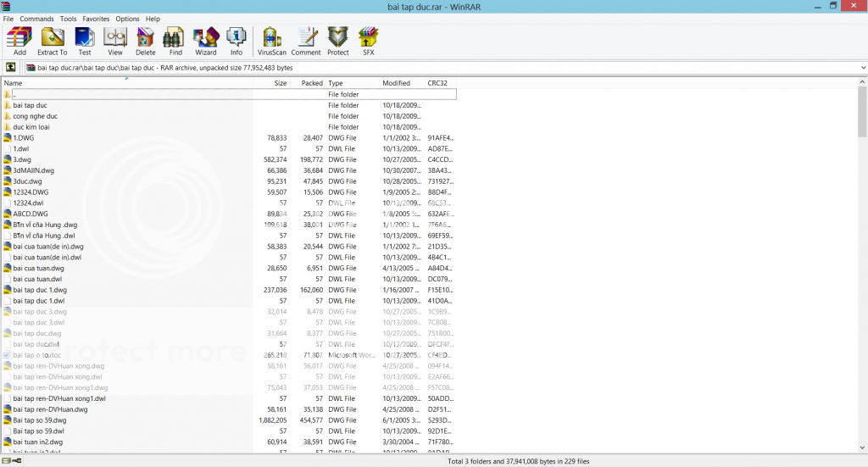Image resolution: width=868 pixels, height=467 pixels.
Task: Sort files by Name column header
Action: 13,83
